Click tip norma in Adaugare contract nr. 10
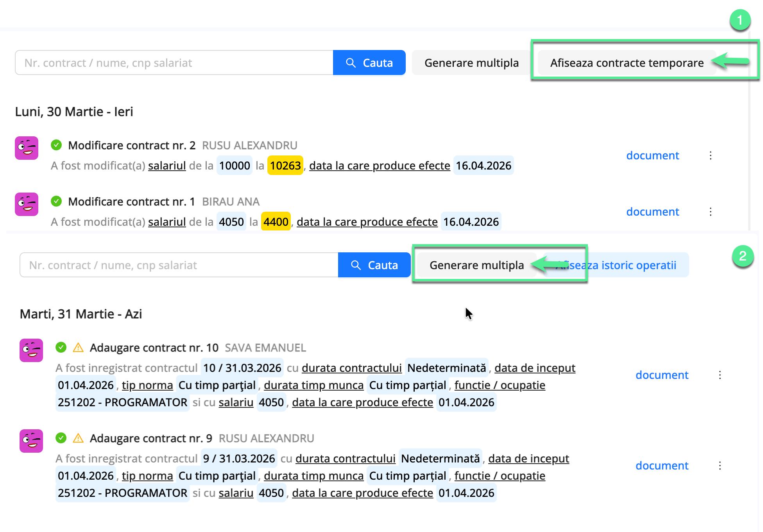The width and height of the screenshot is (763, 532). 147,385
